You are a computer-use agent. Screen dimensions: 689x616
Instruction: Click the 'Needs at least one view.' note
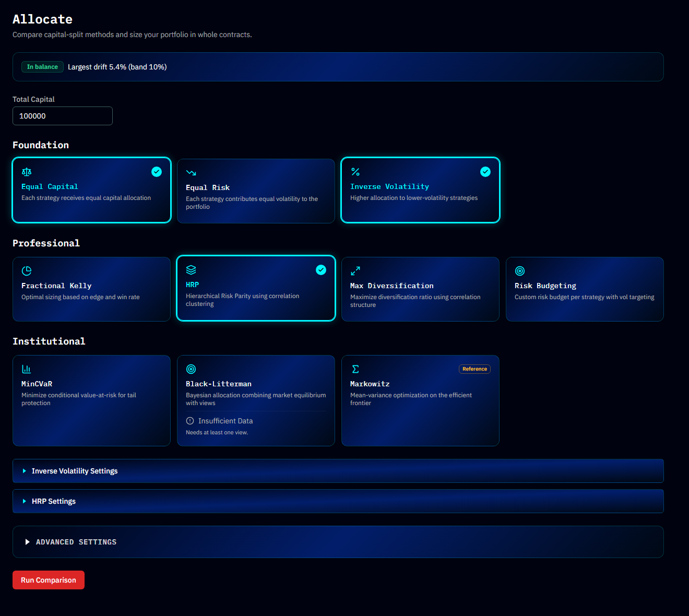tap(217, 432)
